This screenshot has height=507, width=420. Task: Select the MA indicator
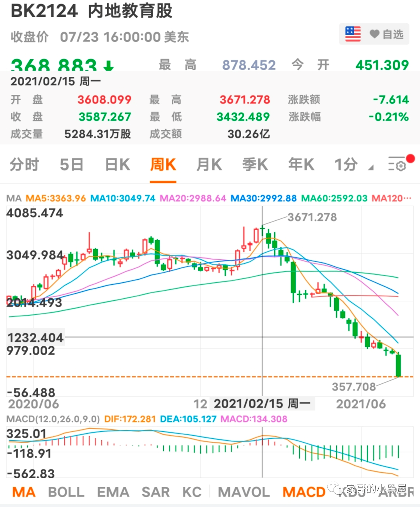point(24,492)
